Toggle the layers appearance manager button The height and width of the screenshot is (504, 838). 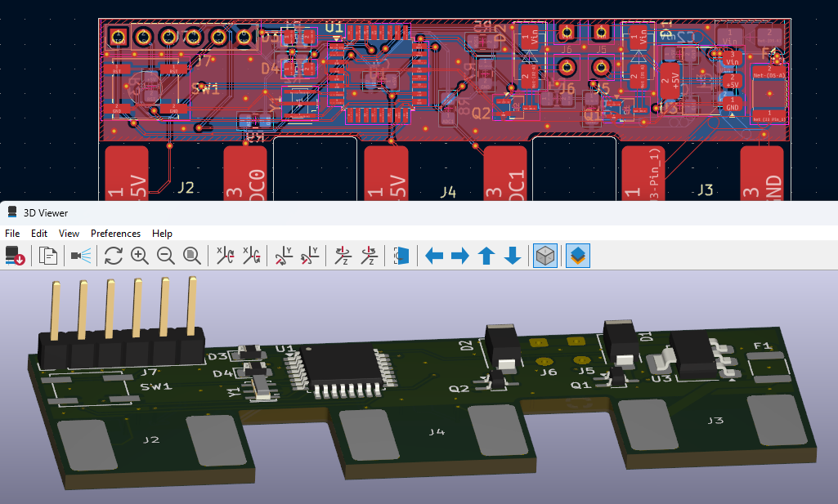click(578, 256)
